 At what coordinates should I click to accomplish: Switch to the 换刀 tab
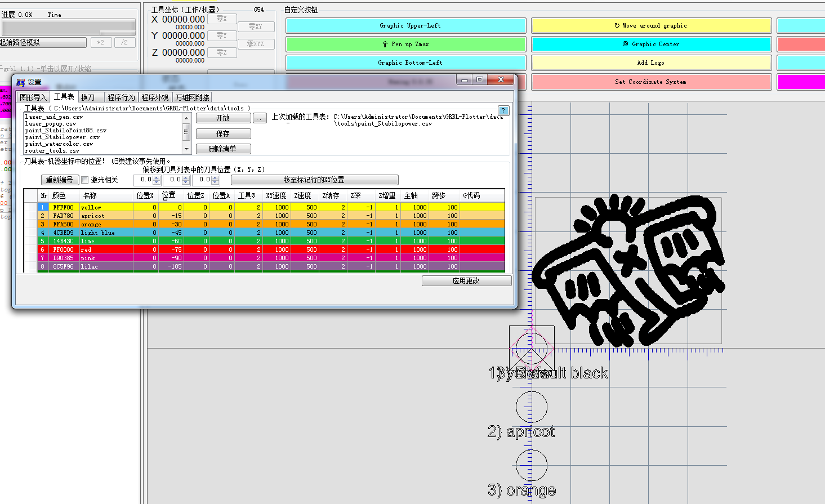(90, 96)
